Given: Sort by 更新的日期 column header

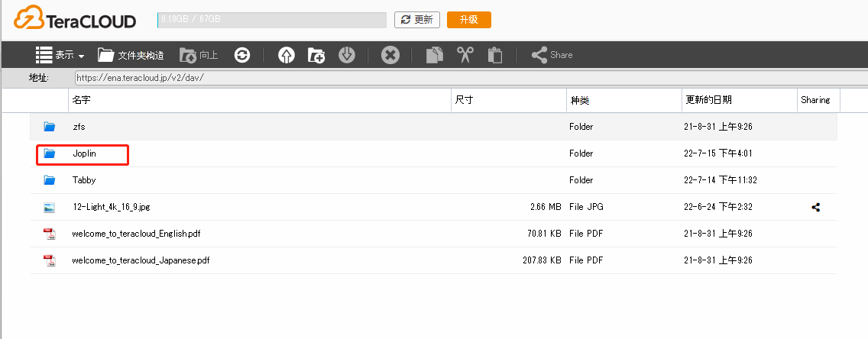Looking at the screenshot, I should pos(738,100).
